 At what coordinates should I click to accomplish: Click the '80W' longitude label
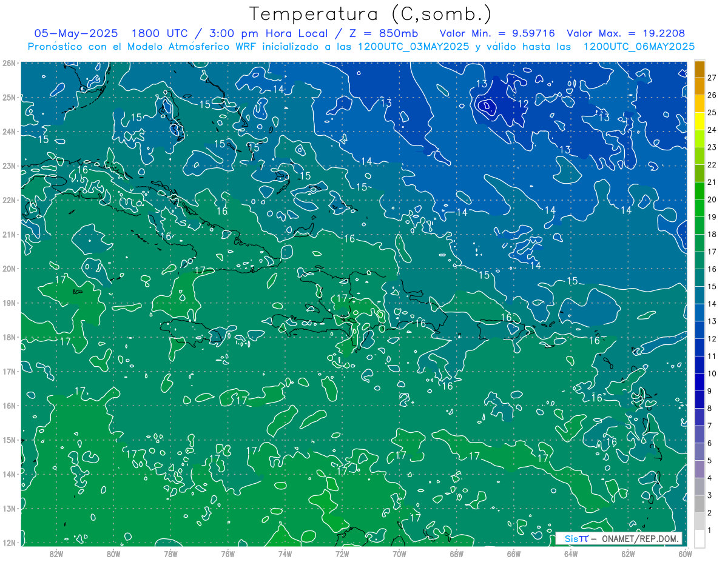(x=113, y=554)
